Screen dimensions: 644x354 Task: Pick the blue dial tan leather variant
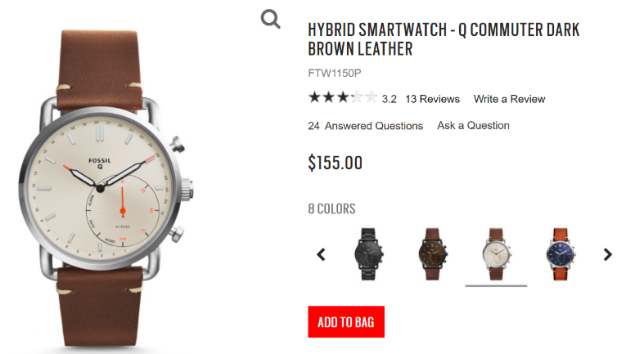pos(561,254)
